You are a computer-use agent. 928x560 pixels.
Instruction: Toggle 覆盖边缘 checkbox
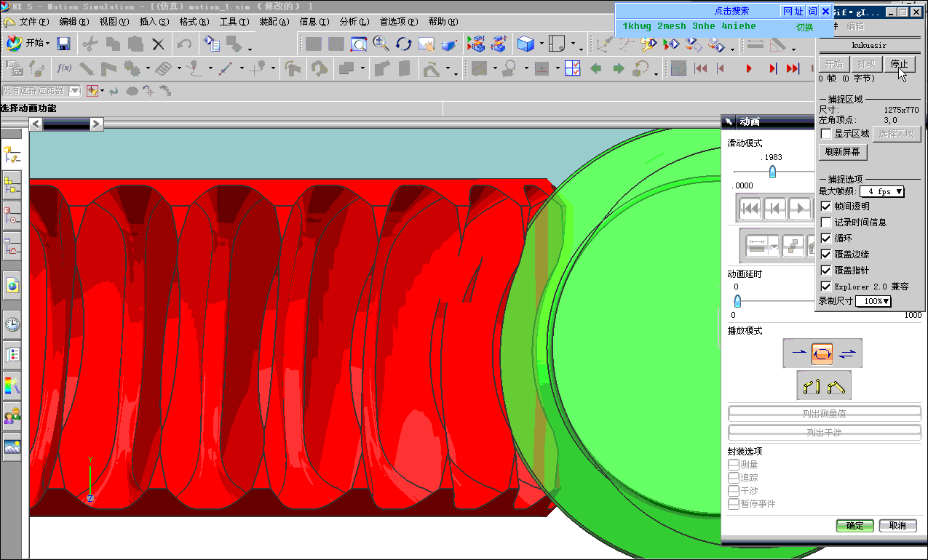coord(825,255)
